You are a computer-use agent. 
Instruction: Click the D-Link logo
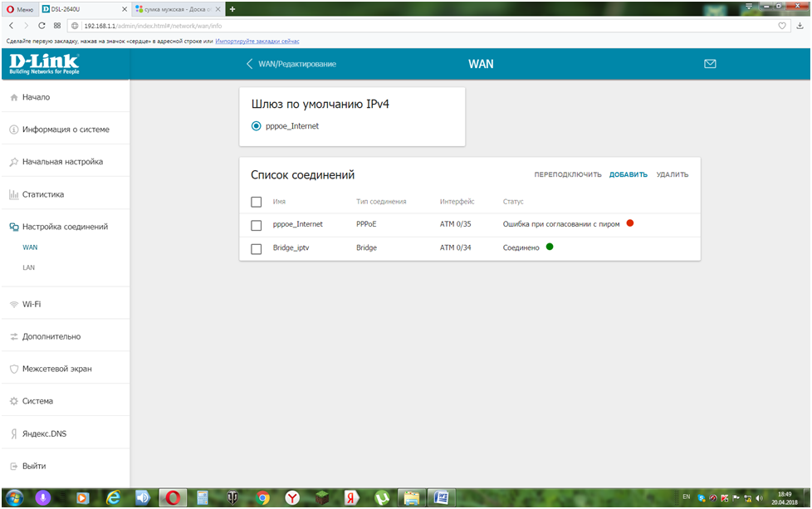tap(44, 64)
